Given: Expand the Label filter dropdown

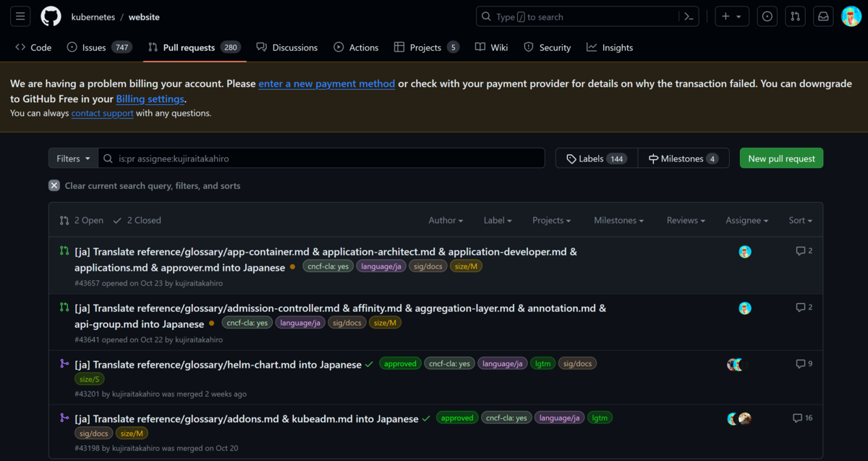Looking at the screenshot, I should click(x=498, y=220).
